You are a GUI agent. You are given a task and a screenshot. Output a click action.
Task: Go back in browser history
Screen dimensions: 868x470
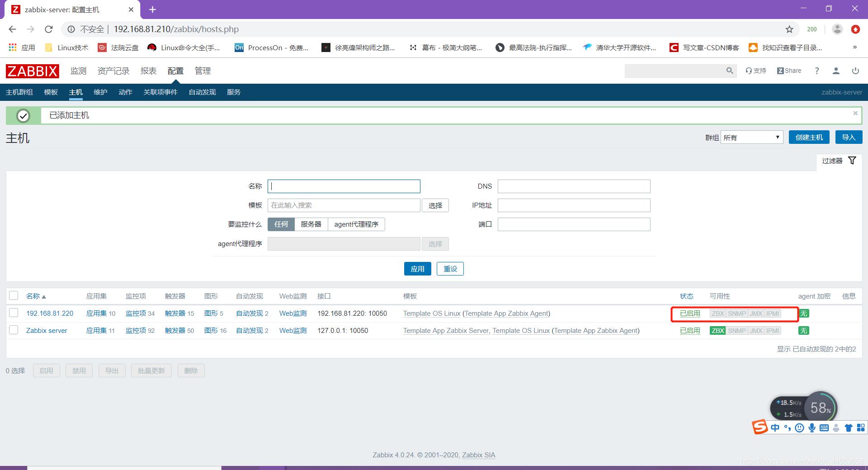12,29
